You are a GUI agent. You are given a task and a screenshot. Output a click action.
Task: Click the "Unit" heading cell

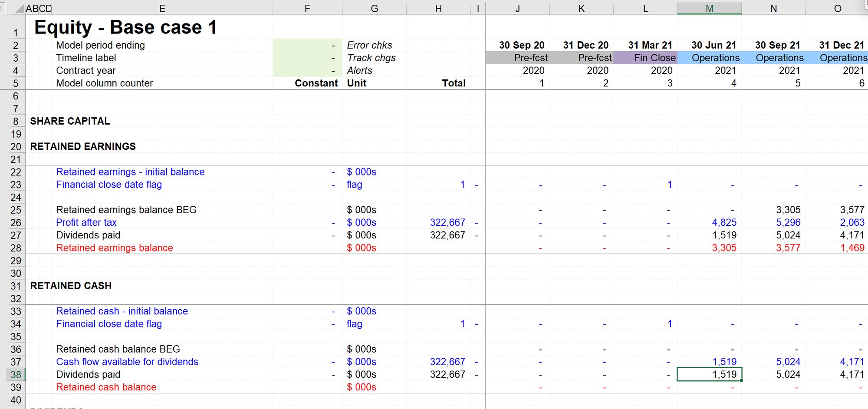pos(357,83)
